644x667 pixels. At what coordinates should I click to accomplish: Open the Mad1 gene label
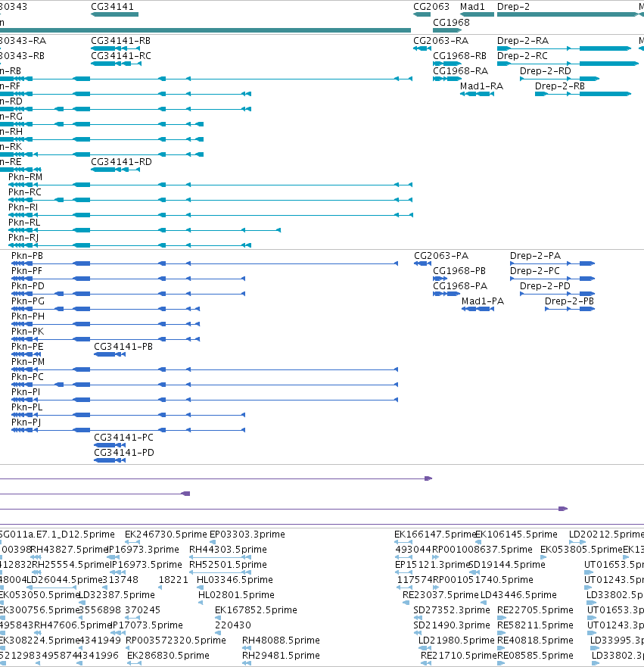(x=472, y=7)
